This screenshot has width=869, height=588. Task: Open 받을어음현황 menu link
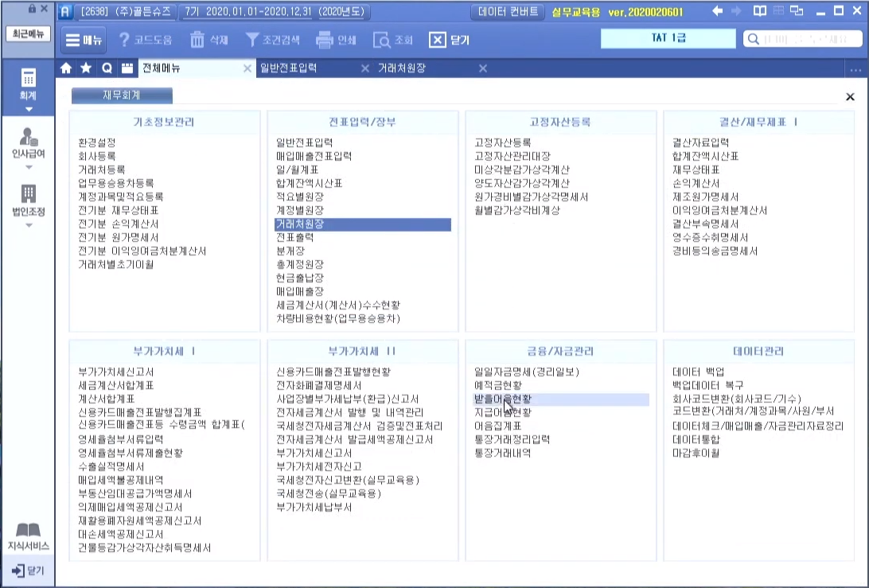point(503,399)
